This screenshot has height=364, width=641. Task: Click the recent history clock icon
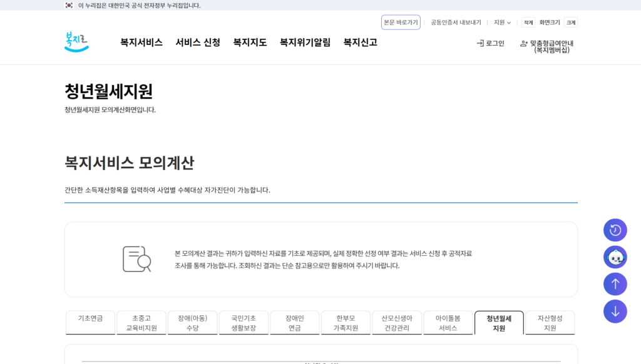(x=615, y=230)
